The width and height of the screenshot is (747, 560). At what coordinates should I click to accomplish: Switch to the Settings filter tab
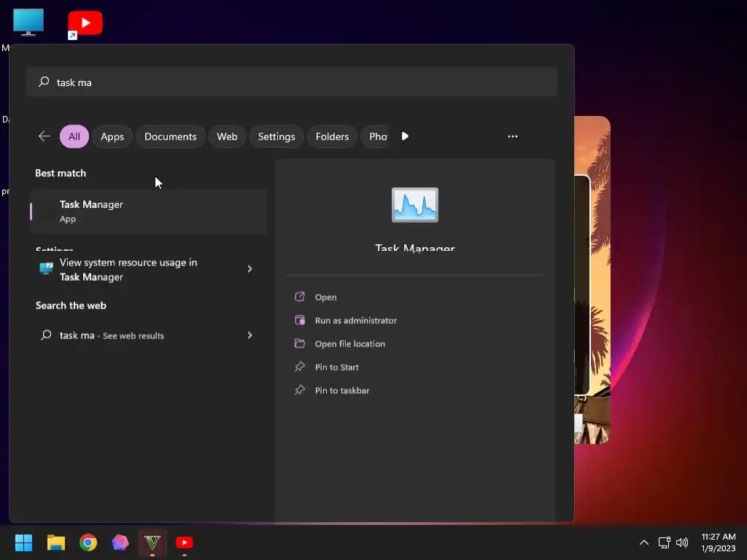[x=276, y=136]
